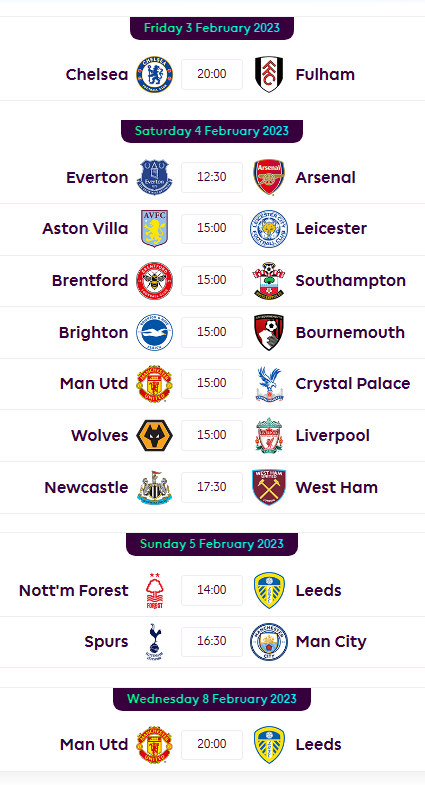The height and width of the screenshot is (785, 425).
Task: Click the 20:00 Man Utd v Leeds time
Action: tap(212, 744)
